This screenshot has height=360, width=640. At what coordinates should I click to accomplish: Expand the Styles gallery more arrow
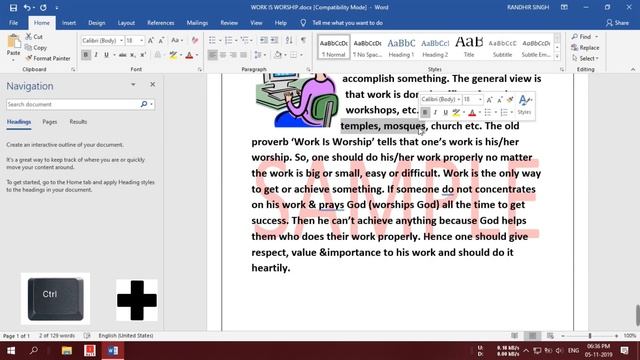pos(557,57)
